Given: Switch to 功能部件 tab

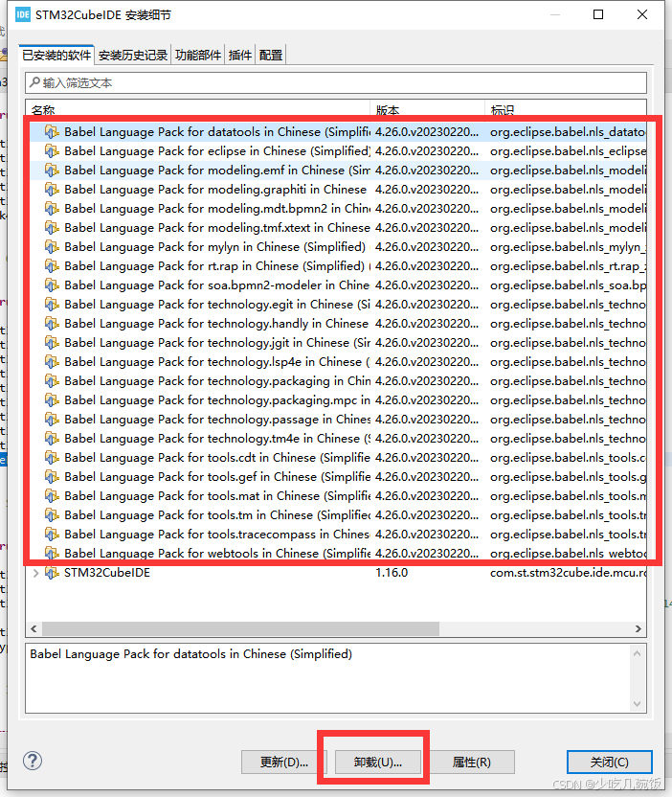Looking at the screenshot, I should (198, 55).
